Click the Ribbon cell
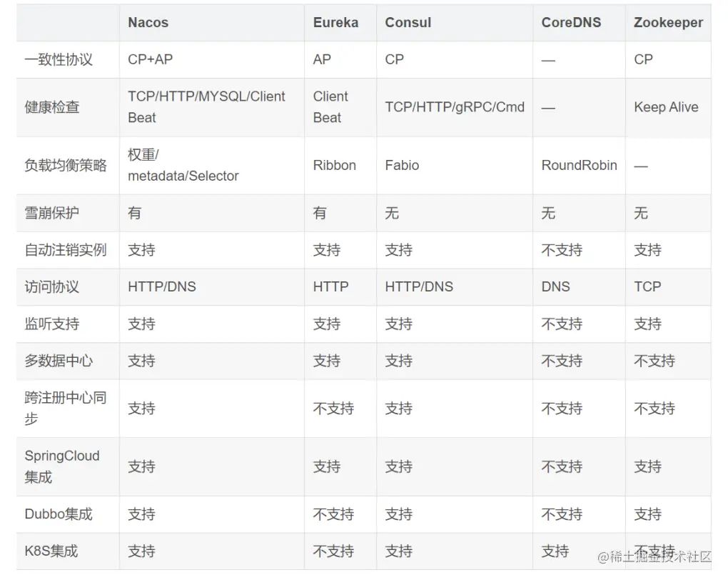728x580 pixels. point(334,165)
